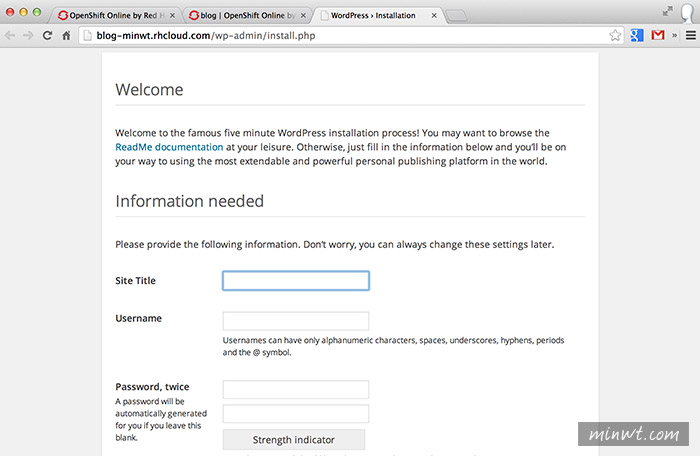
Task: Click the Welcome heading
Action: coord(149,90)
